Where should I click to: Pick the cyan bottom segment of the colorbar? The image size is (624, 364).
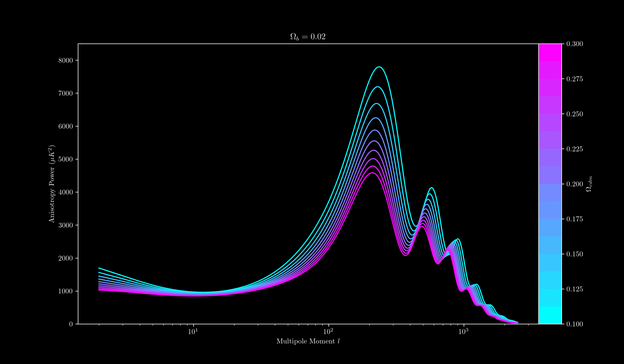click(x=550, y=315)
